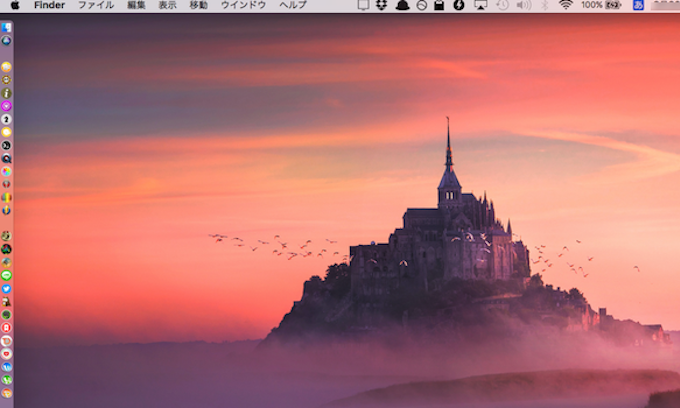Click the battery status indicator
The image size is (680, 408).
coord(611,6)
